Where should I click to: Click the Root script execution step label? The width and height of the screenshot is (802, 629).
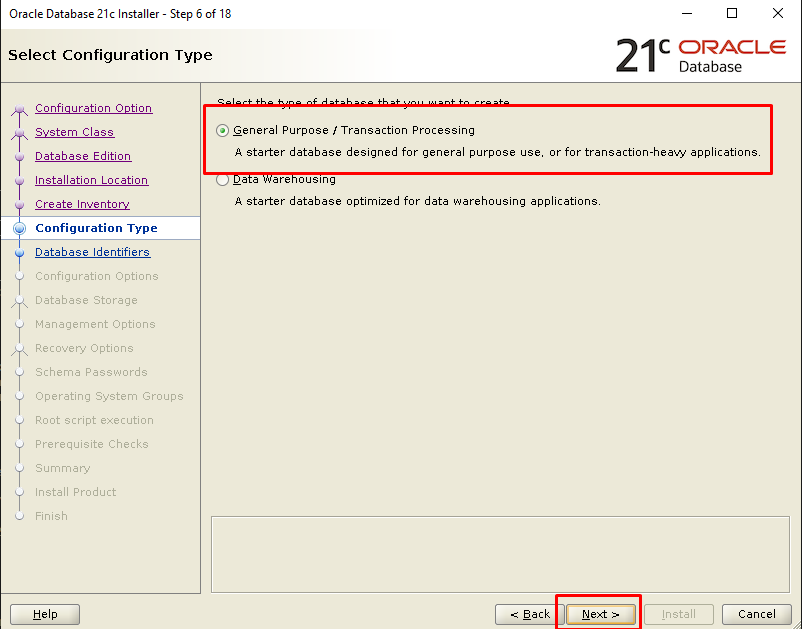tap(94, 420)
